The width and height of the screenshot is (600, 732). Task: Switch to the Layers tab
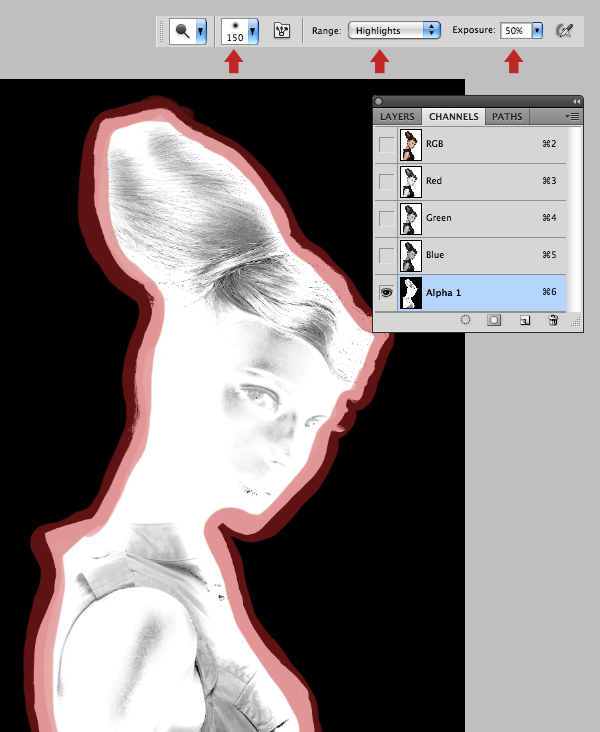tap(397, 117)
